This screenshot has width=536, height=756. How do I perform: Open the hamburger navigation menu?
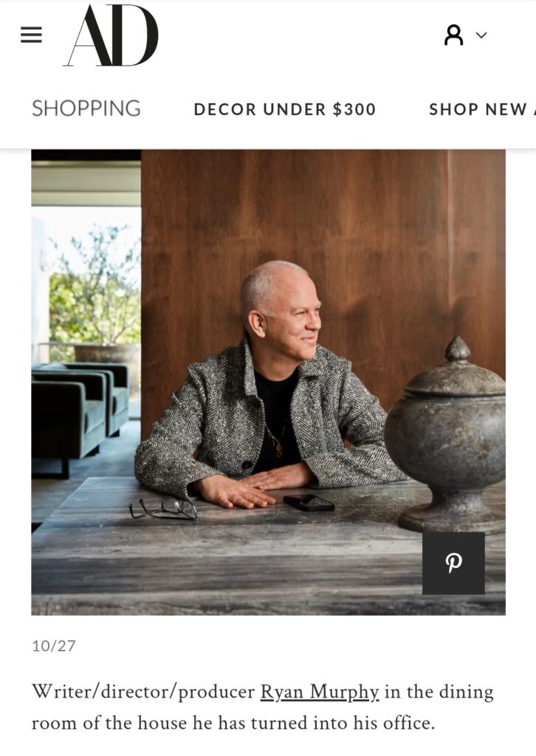point(31,35)
